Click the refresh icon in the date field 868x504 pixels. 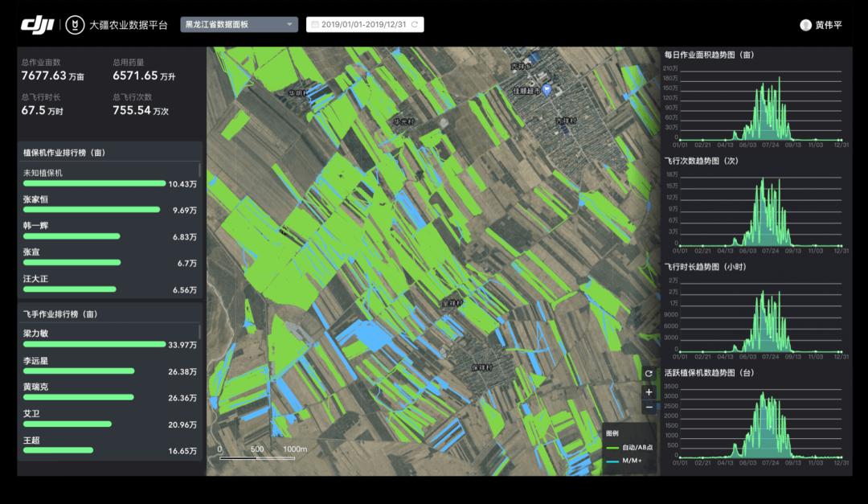pyautogui.click(x=414, y=24)
